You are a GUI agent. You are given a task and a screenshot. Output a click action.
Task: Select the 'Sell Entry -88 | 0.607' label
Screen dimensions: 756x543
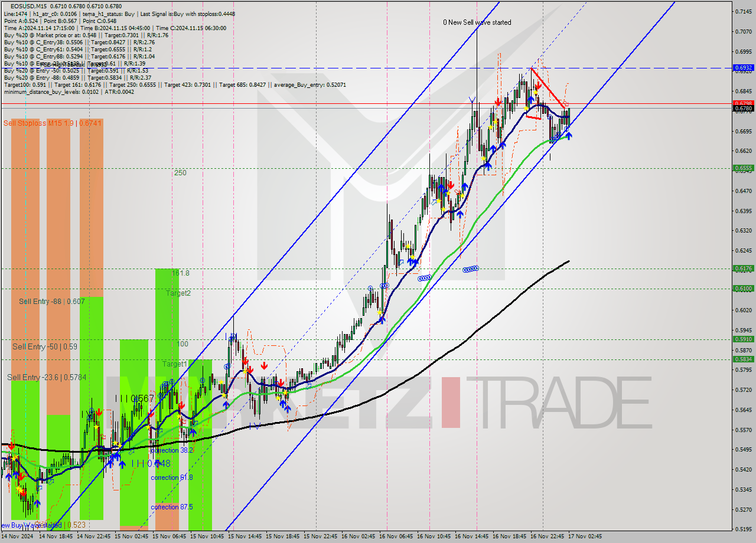point(52,302)
